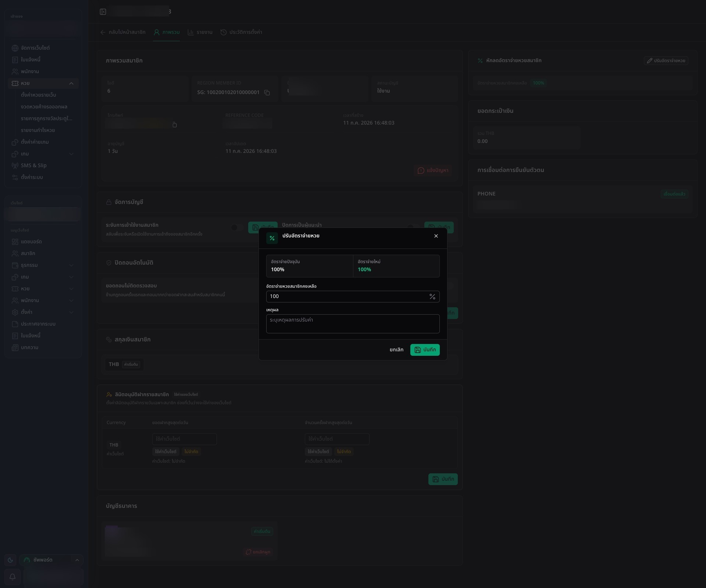Image resolution: width=706 pixels, height=588 pixels.
Task: Open the ซัพพอร์ต role dropdown
Action: (x=51, y=560)
